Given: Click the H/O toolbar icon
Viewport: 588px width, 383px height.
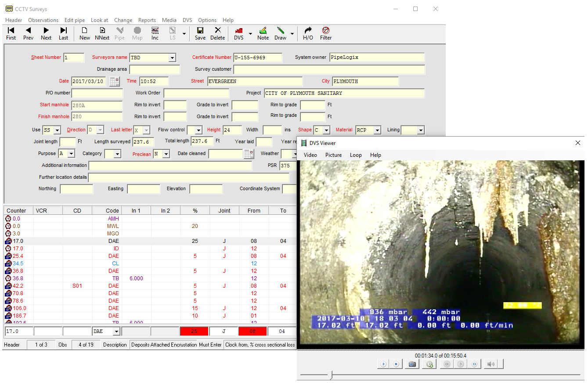Looking at the screenshot, I should (x=308, y=33).
